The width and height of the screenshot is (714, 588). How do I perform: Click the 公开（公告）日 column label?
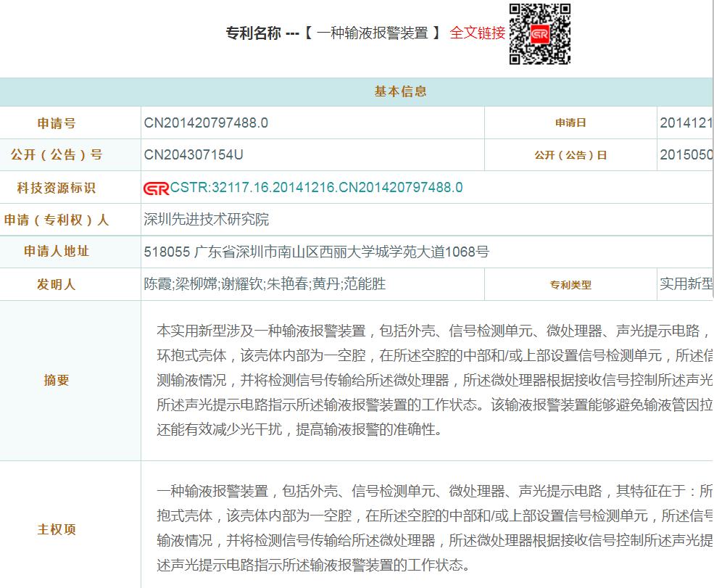click(x=570, y=155)
